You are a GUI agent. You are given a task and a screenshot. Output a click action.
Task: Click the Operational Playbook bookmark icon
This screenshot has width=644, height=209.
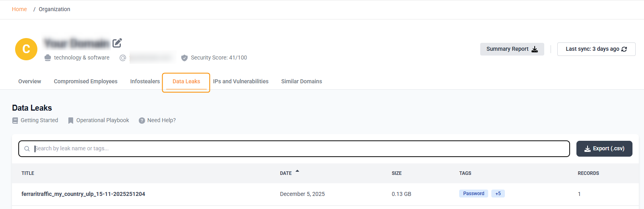pyautogui.click(x=71, y=121)
